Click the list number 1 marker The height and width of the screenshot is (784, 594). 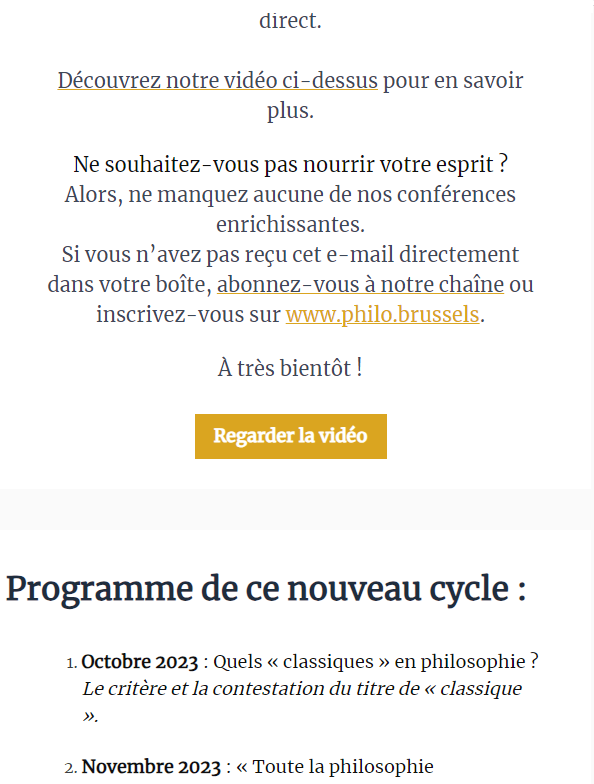point(72,663)
